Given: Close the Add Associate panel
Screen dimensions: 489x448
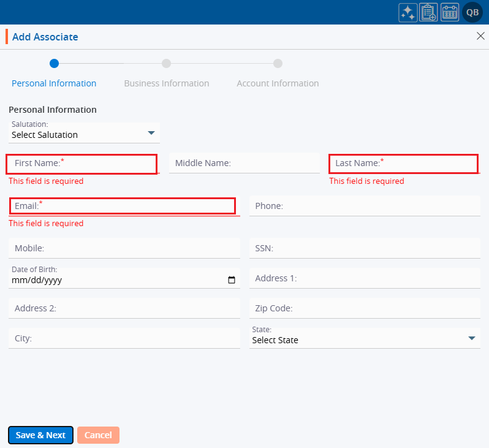Looking at the screenshot, I should 480,36.
